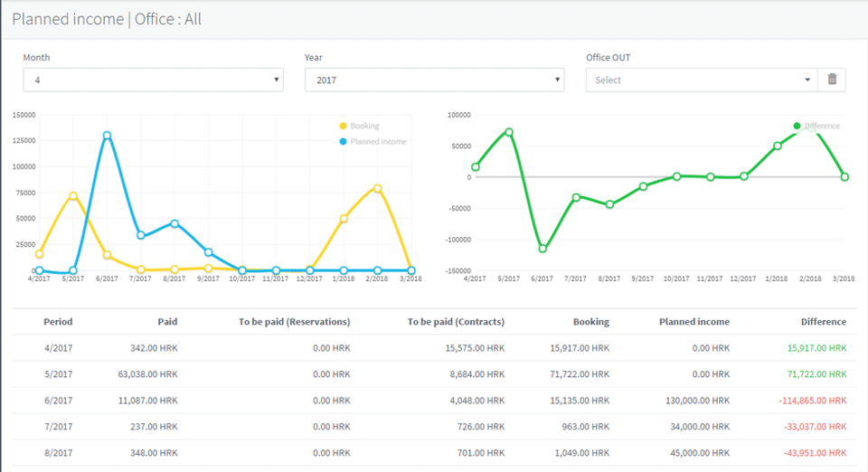Open the Year dropdown showing 2017
Screen dimensions: 868x472
click(434, 80)
